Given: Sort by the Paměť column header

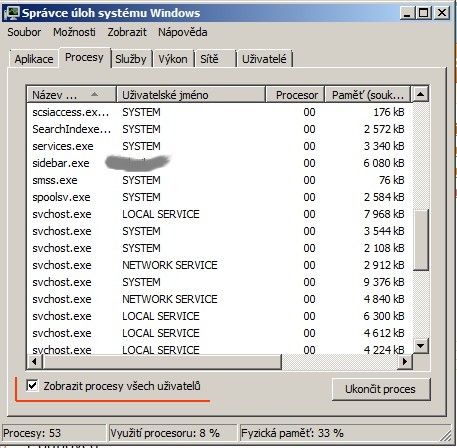Looking at the screenshot, I should (367, 95).
